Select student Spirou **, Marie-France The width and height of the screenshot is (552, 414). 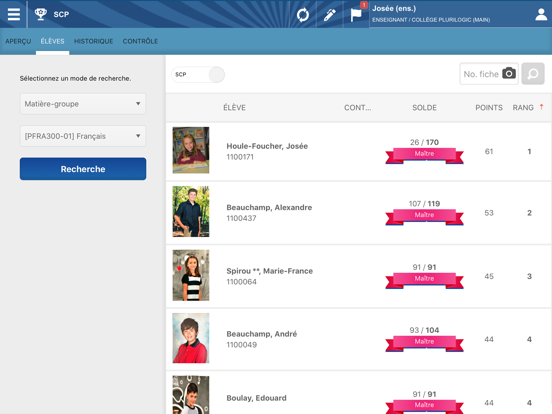(269, 271)
